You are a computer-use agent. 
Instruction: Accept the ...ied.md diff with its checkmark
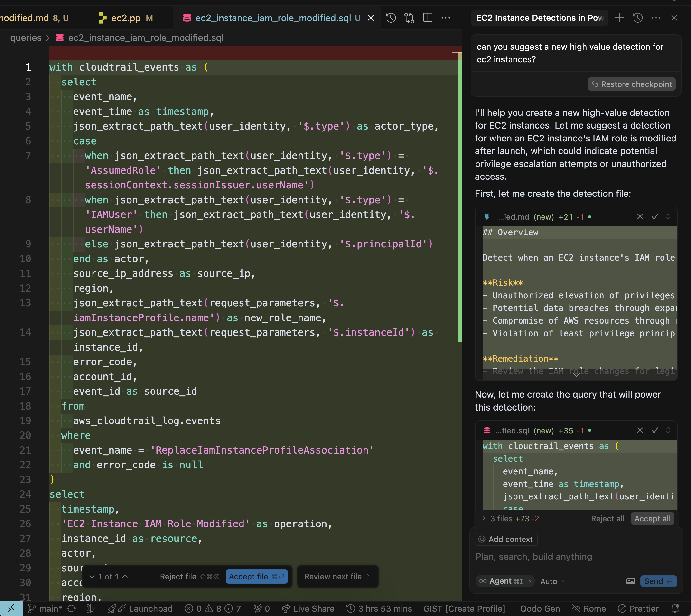click(654, 217)
